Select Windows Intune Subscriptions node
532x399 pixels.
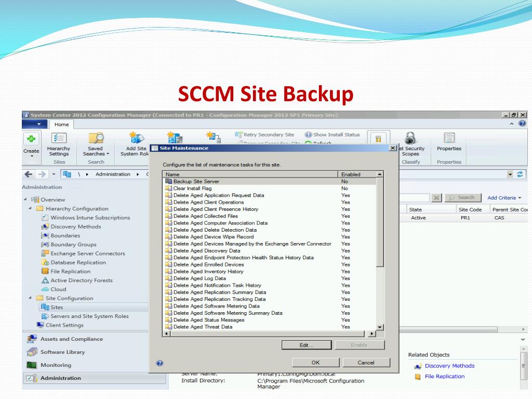[x=90, y=218]
